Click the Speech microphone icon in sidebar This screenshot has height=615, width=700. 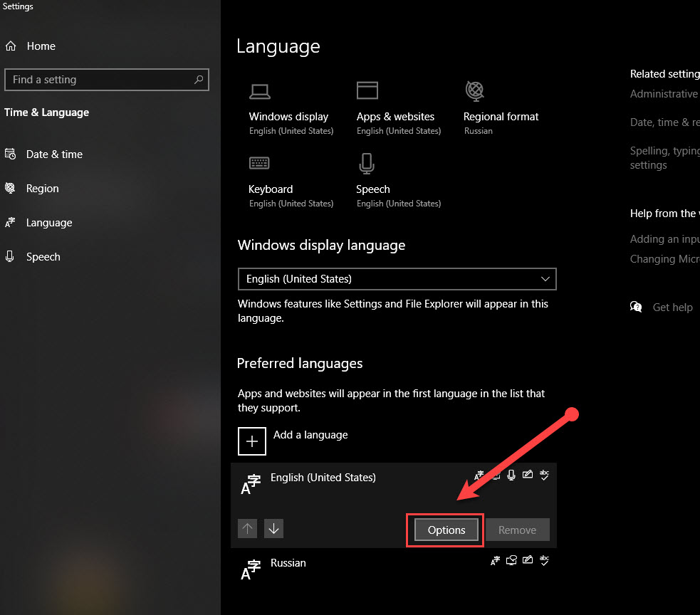click(9, 256)
